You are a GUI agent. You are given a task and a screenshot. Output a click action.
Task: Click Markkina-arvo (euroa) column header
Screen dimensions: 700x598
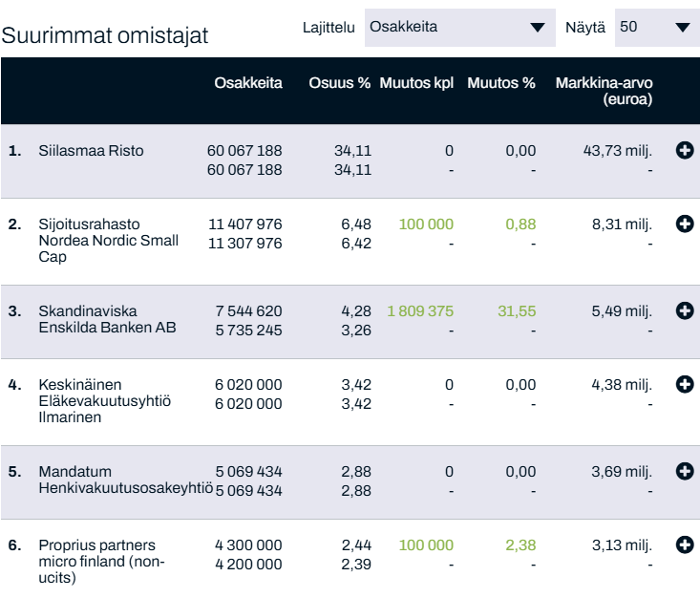tap(604, 91)
